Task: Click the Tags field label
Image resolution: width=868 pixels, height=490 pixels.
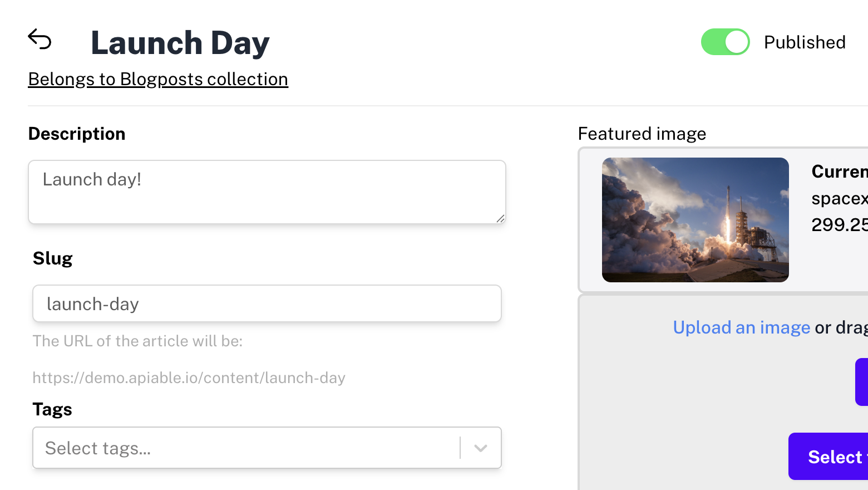Action: (x=52, y=409)
